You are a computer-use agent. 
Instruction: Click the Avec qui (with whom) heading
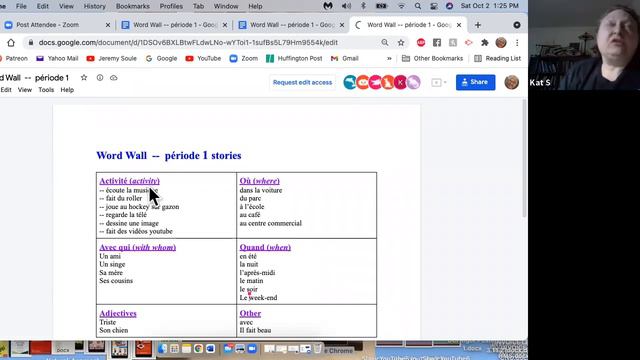(138, 247)
